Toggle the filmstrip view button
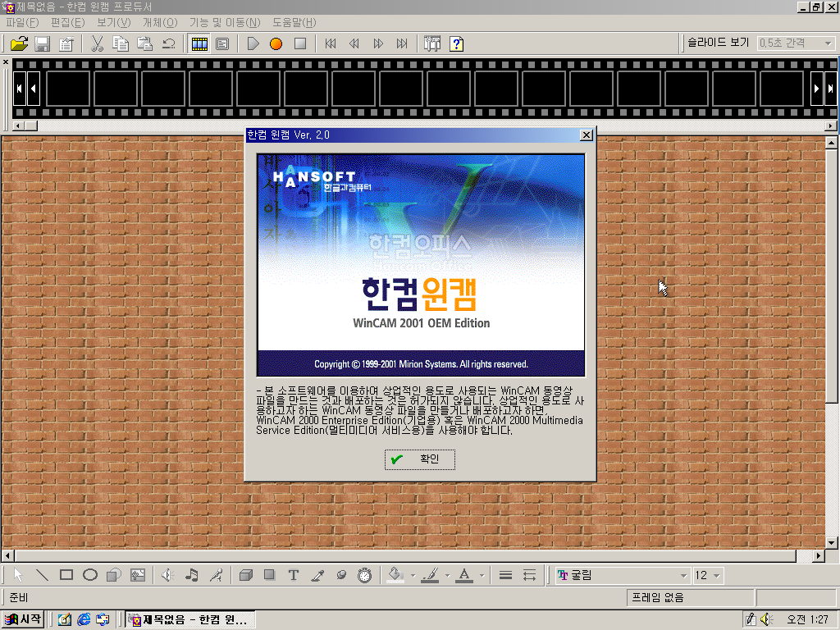This screenshot has height=630, width=840. [x=199, y=43]
